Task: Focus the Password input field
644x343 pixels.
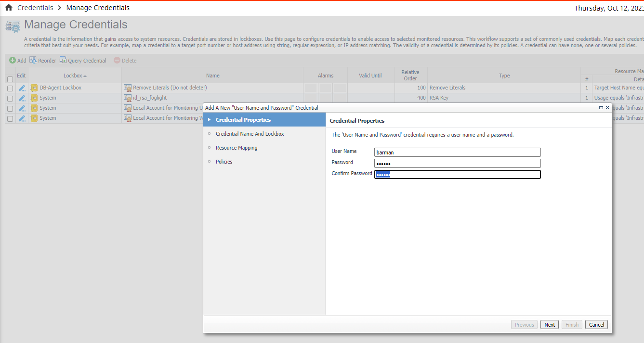Action: pyautogui.click(x=458, y=164)
